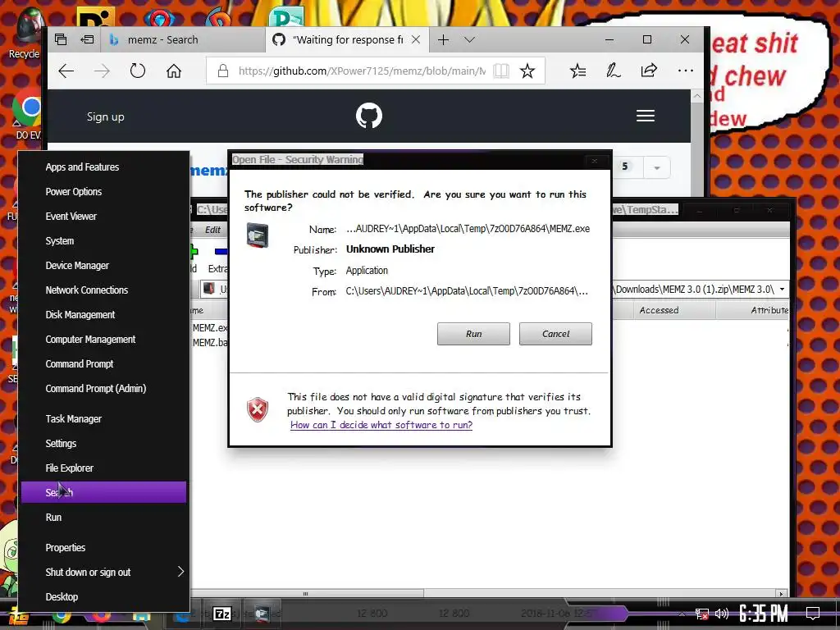Click the forward arrow in Edge
Image resolution: width=840 pixels, height=630 pixels.
pyautogui.click(x=102, y=71)
